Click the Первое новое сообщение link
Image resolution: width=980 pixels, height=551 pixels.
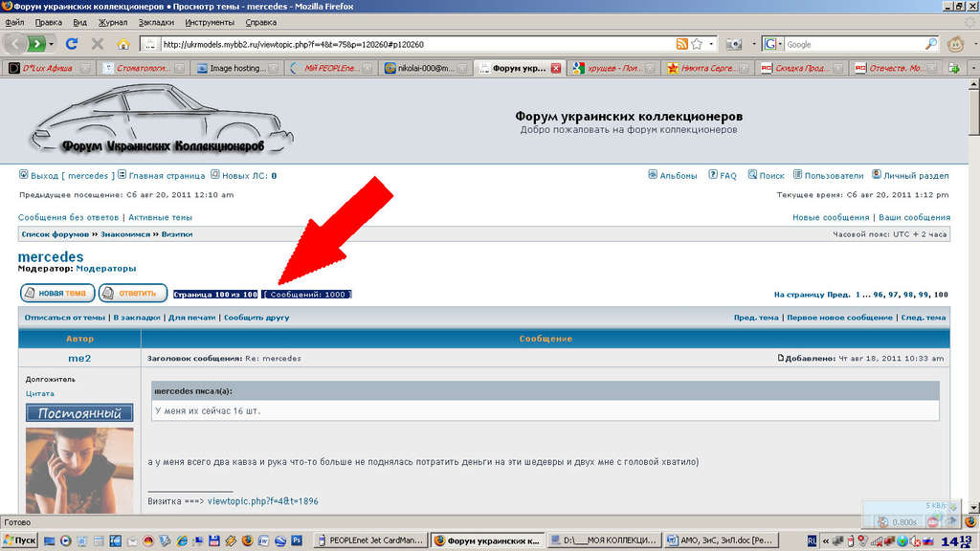tap(839, 318)
